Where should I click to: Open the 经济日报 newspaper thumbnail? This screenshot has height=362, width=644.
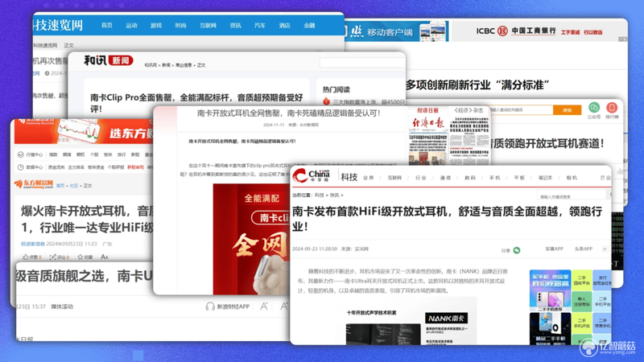[x=449, y=140]
